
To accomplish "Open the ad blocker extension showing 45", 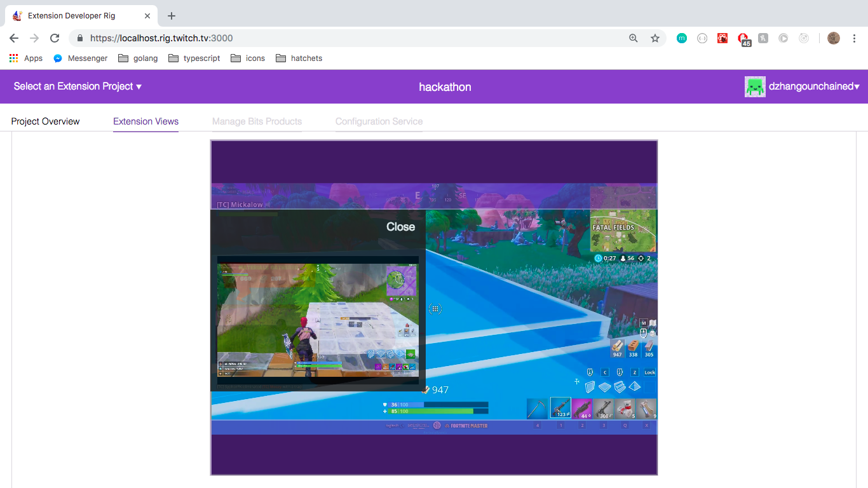I will tap(743, 39).
